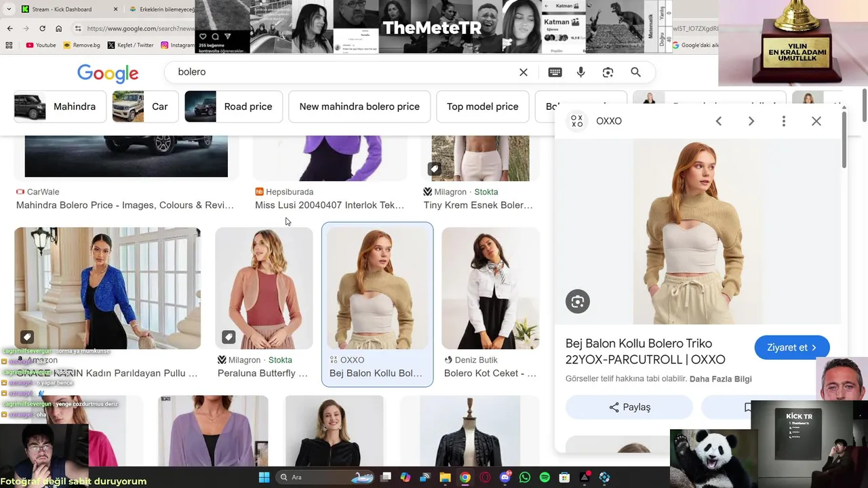
Task: View site information icon in address bar
Action: click(x=78, y=28)
